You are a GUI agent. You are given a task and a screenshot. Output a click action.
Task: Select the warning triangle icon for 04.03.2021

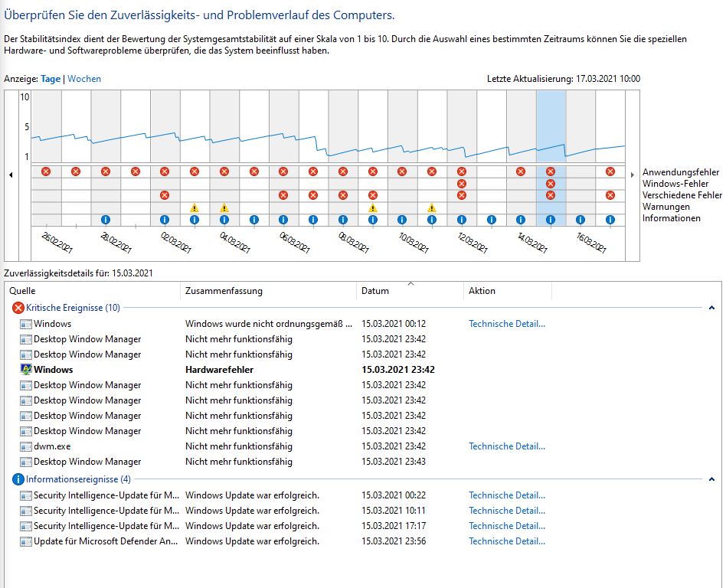point(224,207)
